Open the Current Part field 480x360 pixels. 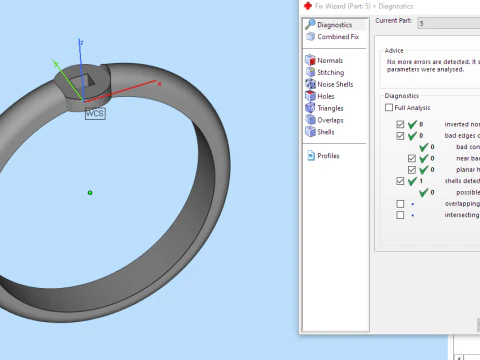[x=449, y=23]
